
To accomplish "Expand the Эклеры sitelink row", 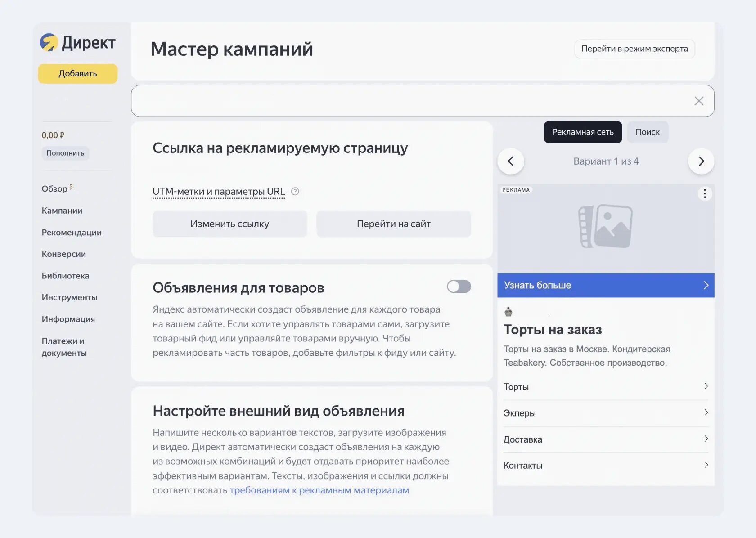I will point(606,413).
